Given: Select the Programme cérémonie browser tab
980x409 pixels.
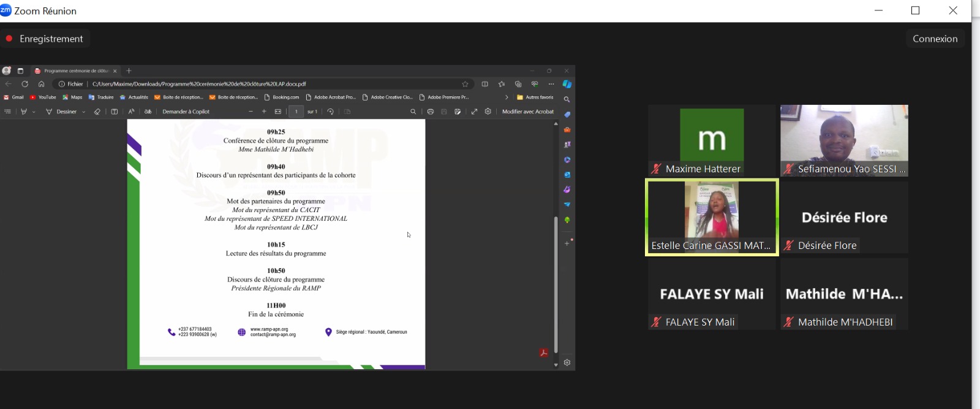Looking at the screenshot, I should click(x=75, y=71).
